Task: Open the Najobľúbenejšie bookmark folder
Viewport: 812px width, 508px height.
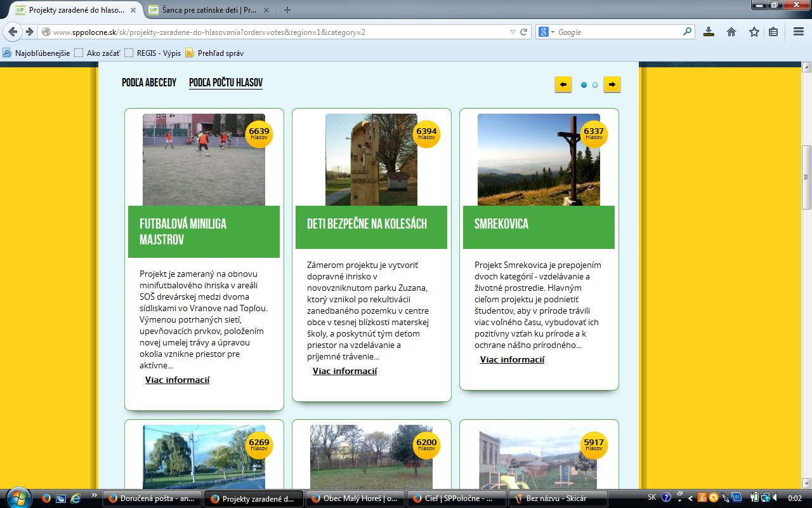Action: click(x=36, y=53)
